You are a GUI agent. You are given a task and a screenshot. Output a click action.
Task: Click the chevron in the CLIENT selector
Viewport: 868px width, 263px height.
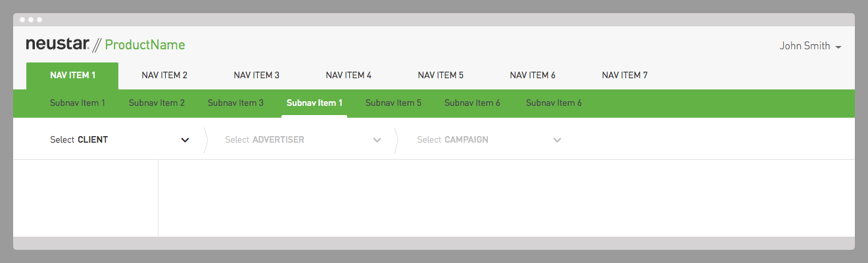tap(185, 140)
